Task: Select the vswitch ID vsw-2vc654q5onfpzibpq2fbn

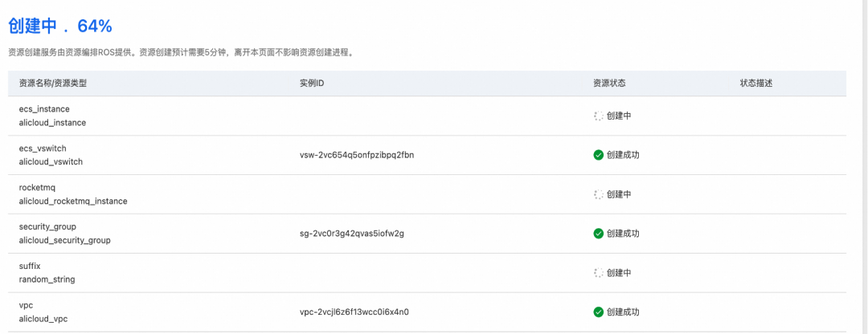Action: [x=357, y=155]
